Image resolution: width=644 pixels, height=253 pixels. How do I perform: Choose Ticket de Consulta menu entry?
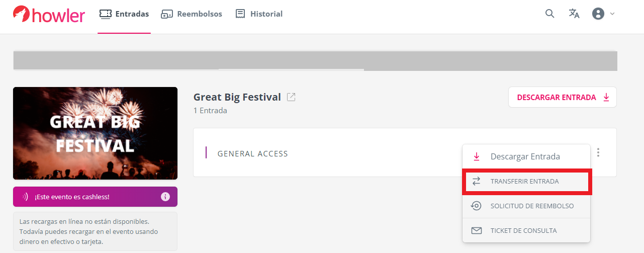click(526, 230)
